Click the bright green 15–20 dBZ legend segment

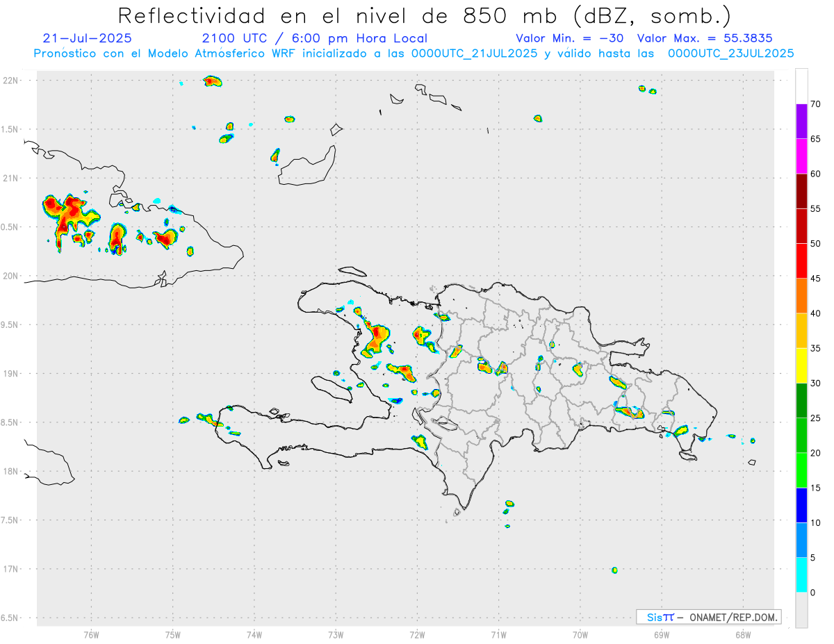pos(801,470)
